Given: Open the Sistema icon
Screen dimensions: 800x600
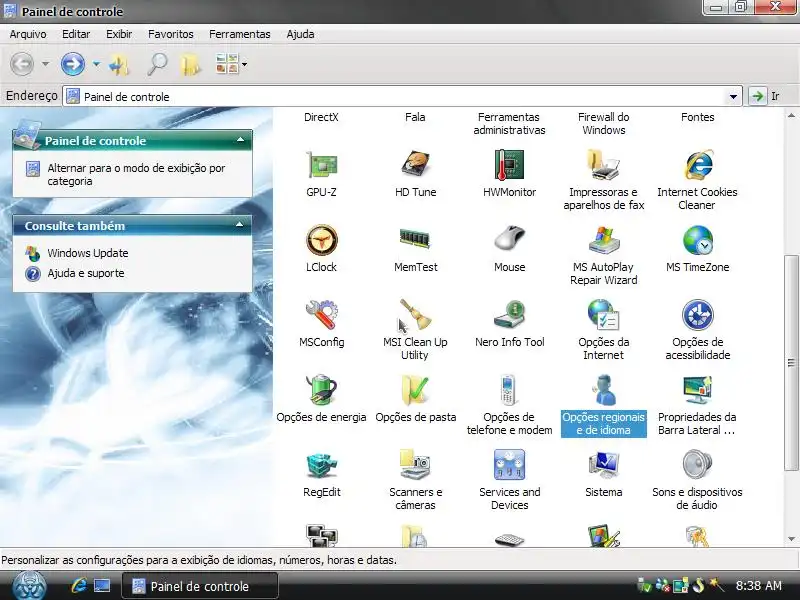Looking at the screenshot, I should point(604,465).
